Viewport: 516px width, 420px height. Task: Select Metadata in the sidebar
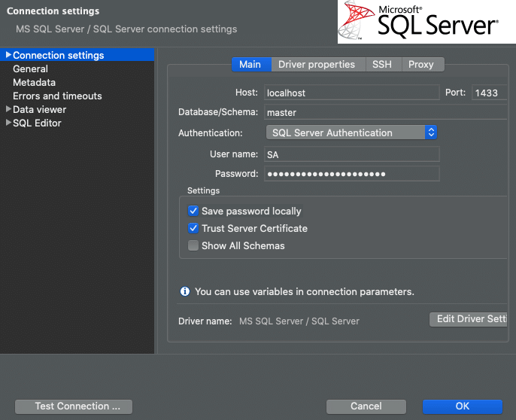(x=35, y=82)
